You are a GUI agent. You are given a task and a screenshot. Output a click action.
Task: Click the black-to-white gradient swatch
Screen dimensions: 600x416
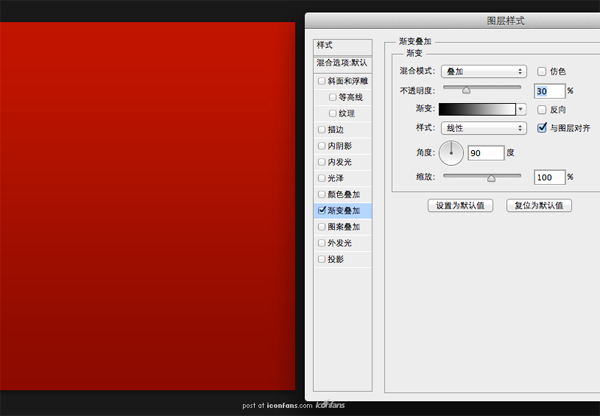(x=477, y=109)
